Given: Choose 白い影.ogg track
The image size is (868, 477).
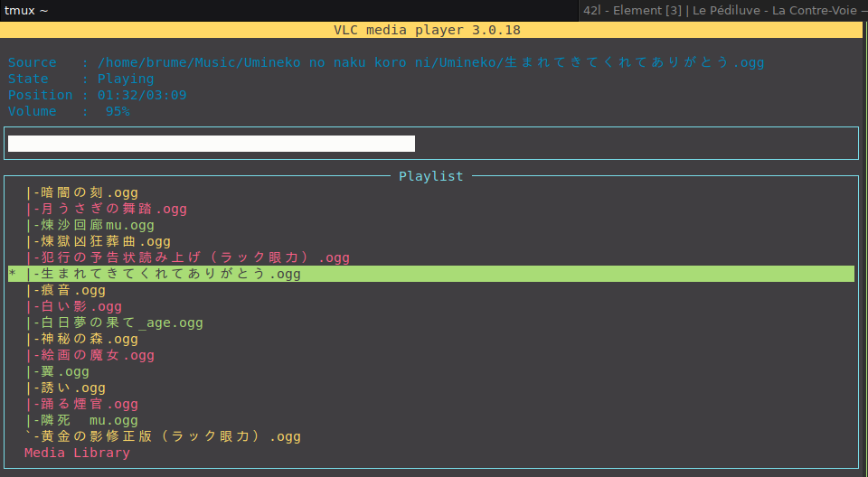Looking at the screenshot, I should 74,306.
